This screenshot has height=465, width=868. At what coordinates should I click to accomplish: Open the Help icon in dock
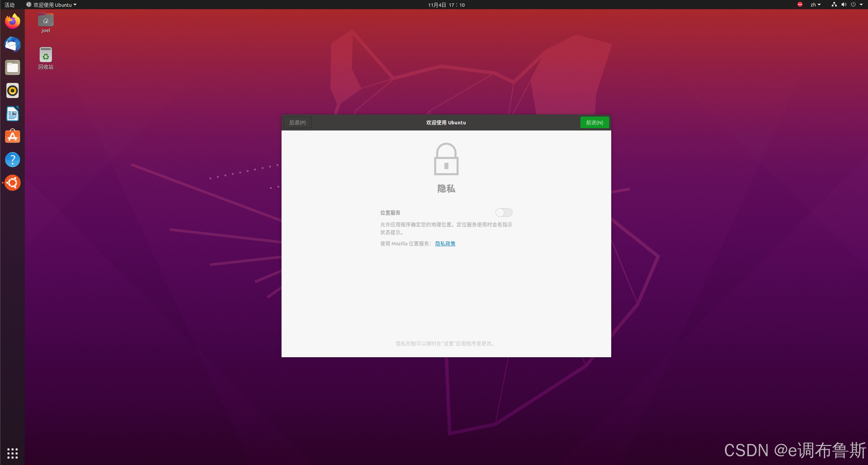pos(13,160)
